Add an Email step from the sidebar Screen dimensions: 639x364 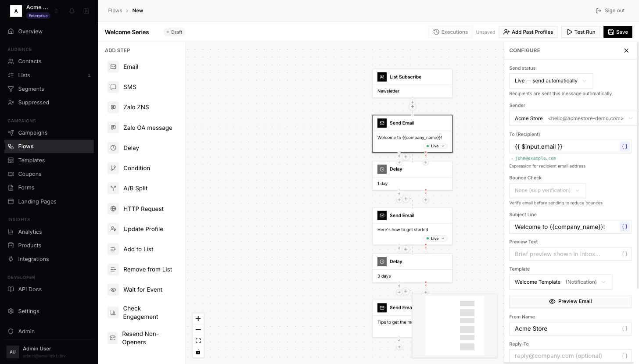142,67
